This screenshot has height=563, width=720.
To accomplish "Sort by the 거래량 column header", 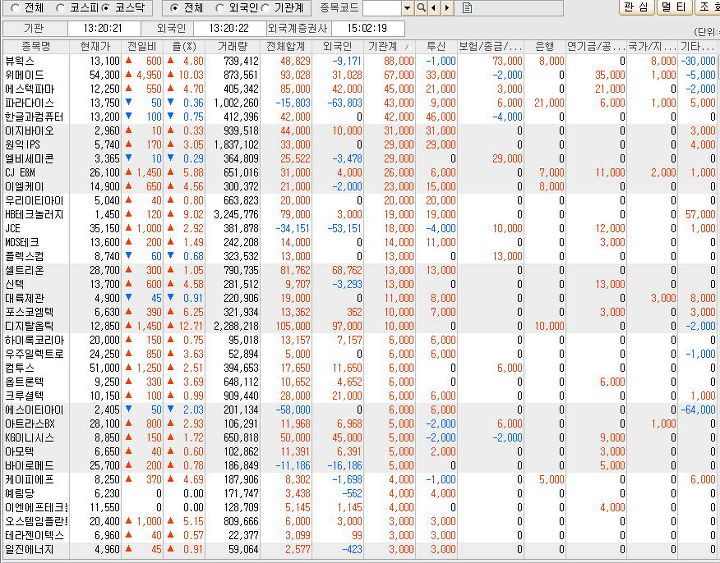I will click(x=233, y=46).
